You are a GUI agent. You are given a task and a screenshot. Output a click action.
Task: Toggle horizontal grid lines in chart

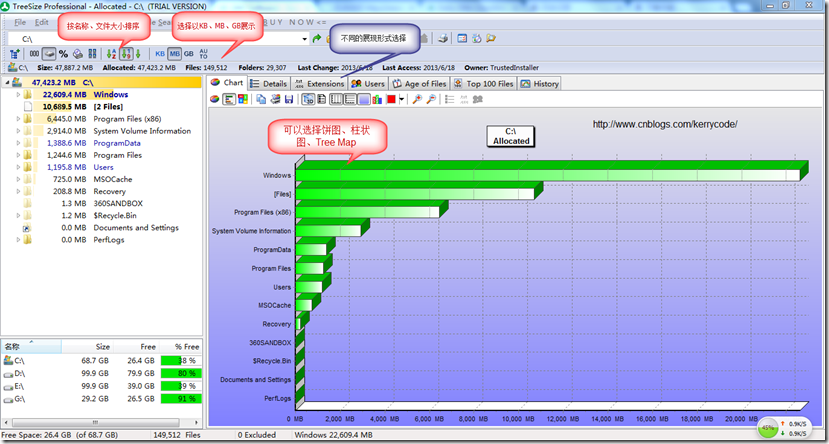[350, 99]
